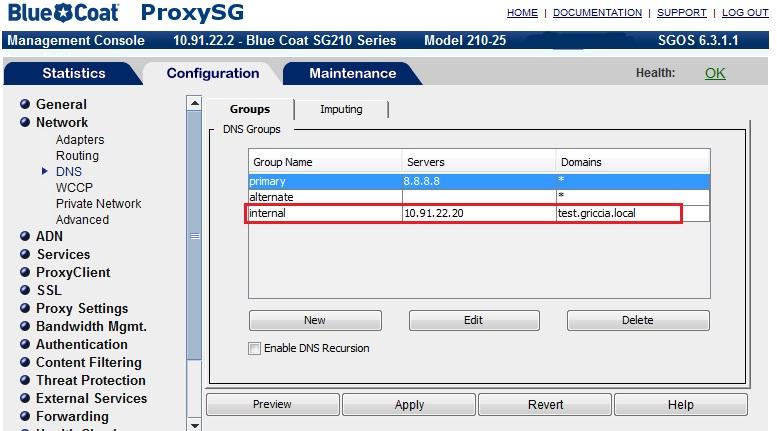Open the Adapters page under Network
Screen dimensions: 777x431
click(80, 139)
